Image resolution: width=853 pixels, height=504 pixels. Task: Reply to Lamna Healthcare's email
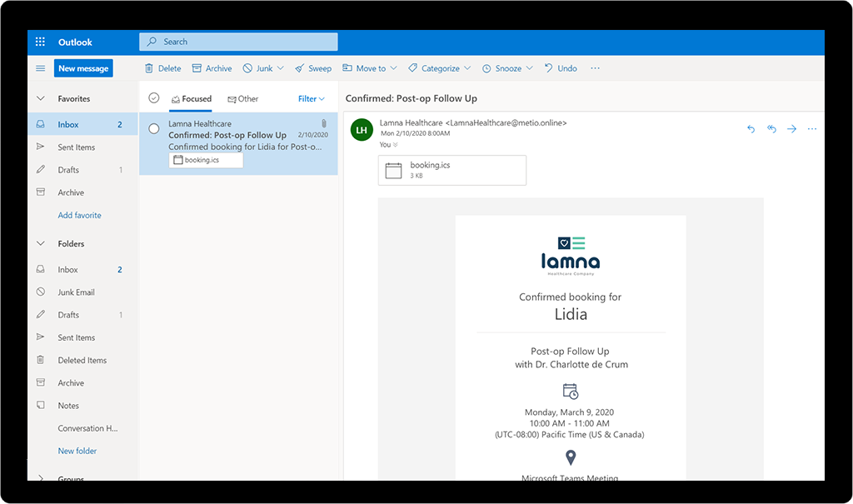tap(750, 129)
